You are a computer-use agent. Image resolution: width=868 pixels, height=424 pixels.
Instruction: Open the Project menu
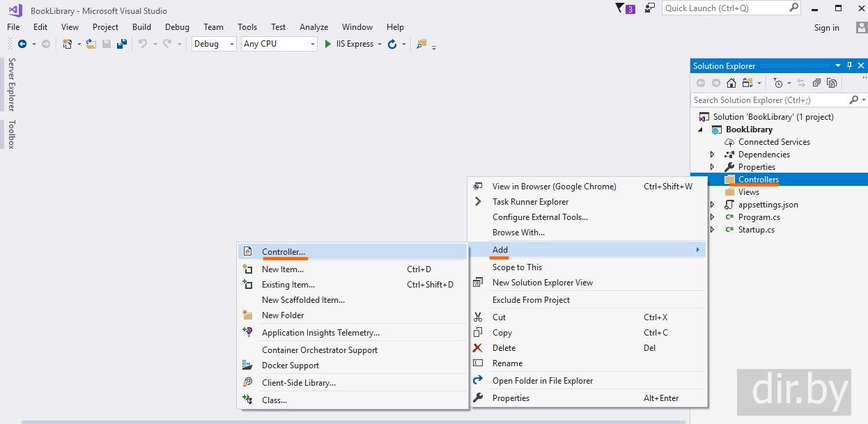[105, 27]
